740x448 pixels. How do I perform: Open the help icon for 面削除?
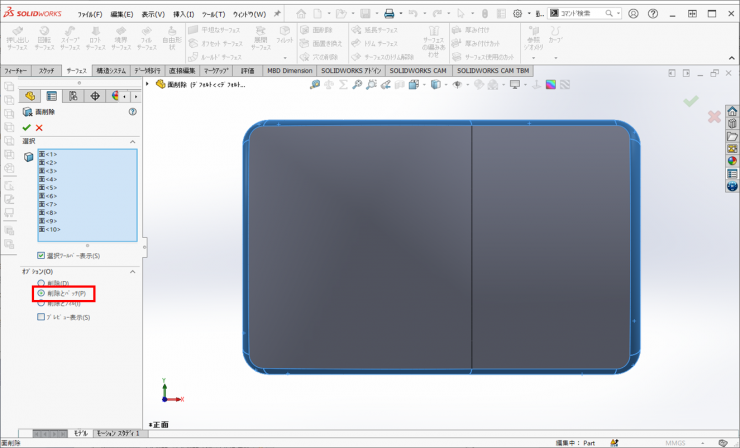(132, 113)
